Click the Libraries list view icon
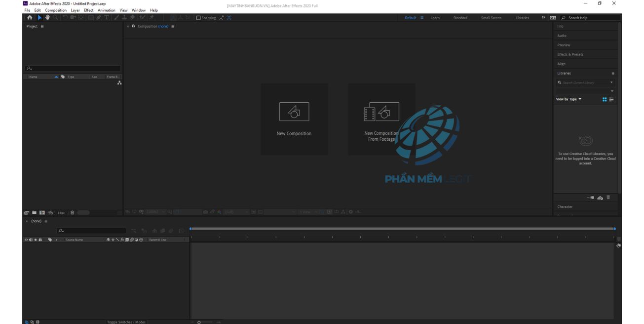 pyautogui.click(x=611, y=99)
